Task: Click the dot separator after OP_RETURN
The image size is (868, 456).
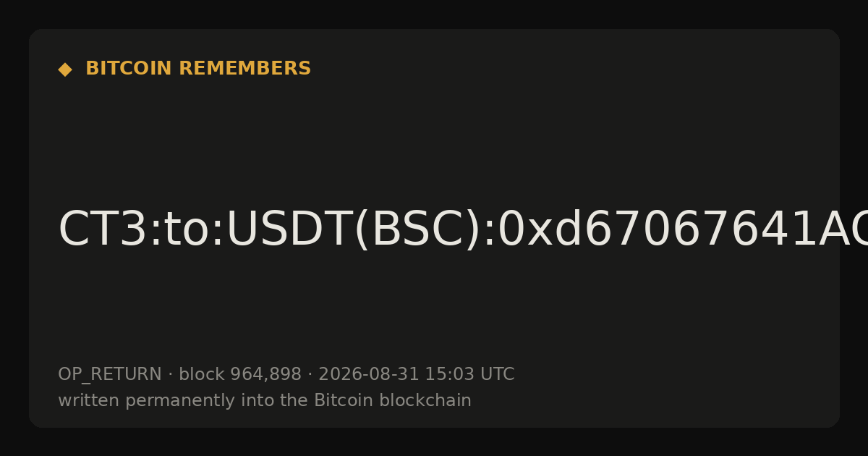Action: tap(170, 375)
